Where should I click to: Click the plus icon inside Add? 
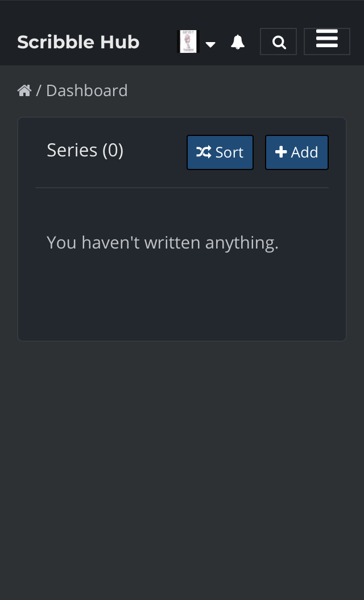pyautogui.click(x=281, y=152)
